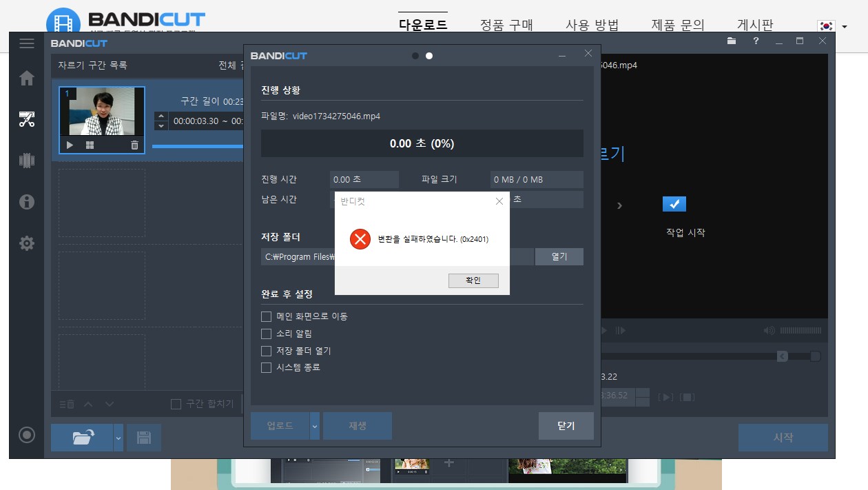Open the 제품 문의 menu on website
The width and height of the screenshot is (868, 490).
point(679,25)
